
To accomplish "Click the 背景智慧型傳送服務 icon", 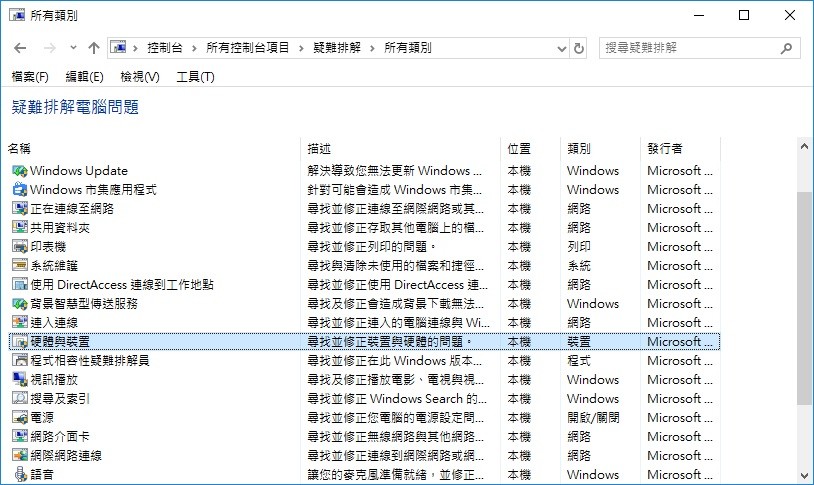I will pos(20,303).
